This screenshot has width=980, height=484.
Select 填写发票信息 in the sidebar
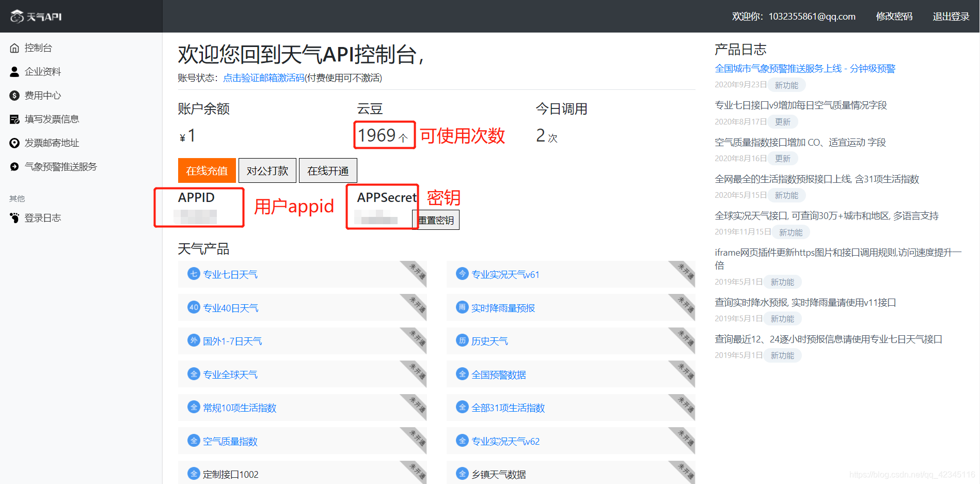point(52,119)
